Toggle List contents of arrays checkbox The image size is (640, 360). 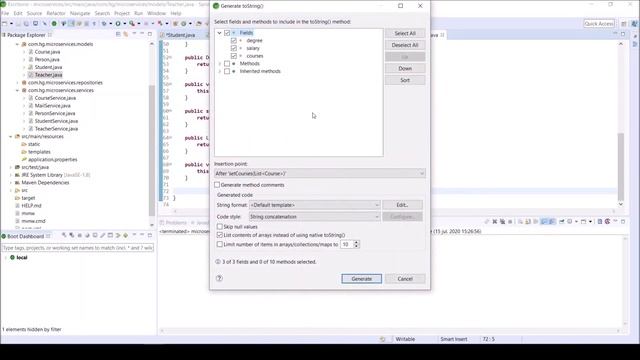pos(220,235)
